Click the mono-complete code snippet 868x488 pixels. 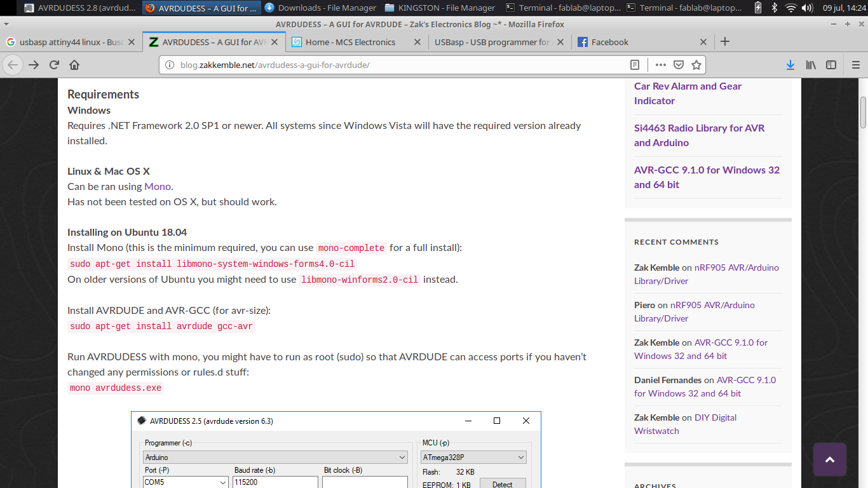click(351, 248)
